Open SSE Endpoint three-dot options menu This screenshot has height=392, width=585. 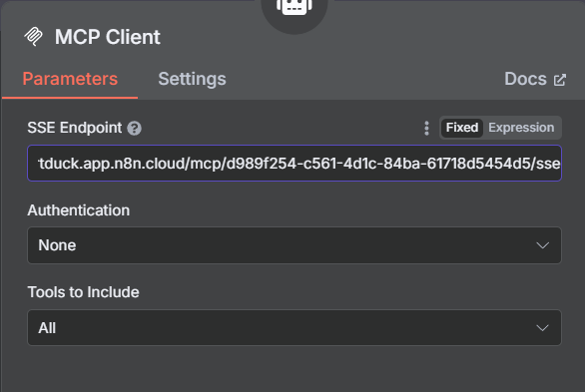(427, 128)
